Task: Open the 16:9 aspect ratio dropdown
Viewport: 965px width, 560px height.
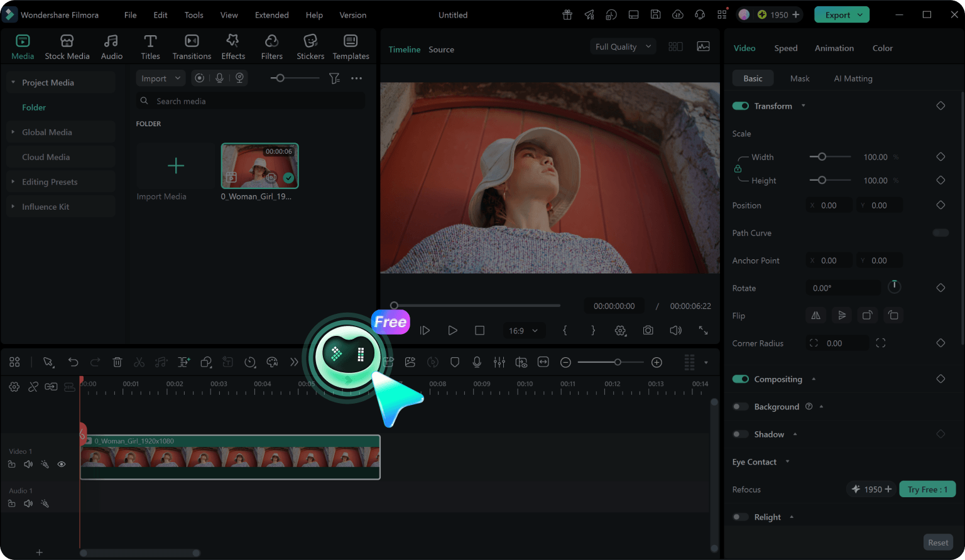Action: [x=523, y=330]
